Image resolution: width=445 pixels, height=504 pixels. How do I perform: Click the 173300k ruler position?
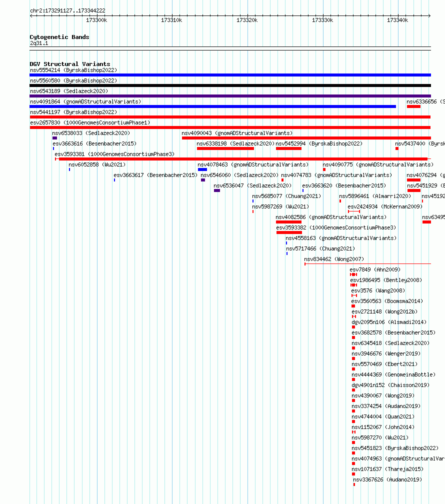(96, 20)
